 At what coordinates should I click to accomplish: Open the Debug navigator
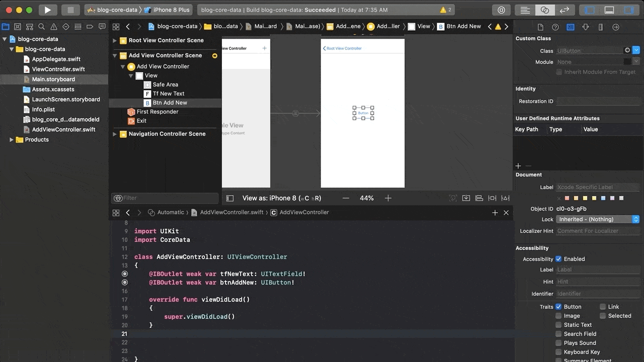pos(77,27)
